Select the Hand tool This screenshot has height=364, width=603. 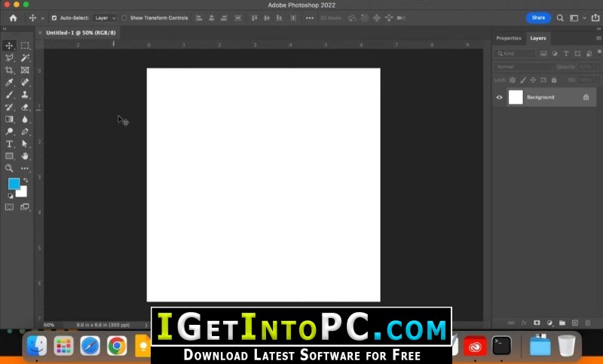click(25, 156)
